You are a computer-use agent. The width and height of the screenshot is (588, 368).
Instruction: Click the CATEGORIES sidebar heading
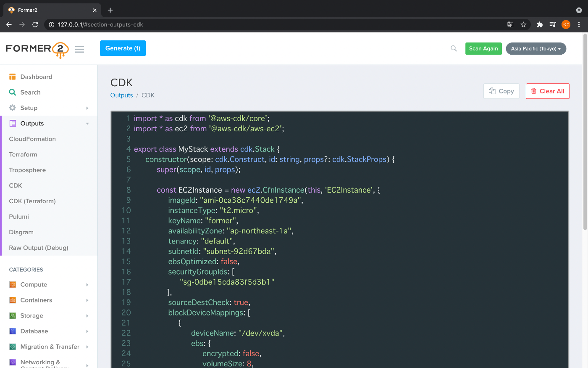pyautogui.click(x=26, y=270)
